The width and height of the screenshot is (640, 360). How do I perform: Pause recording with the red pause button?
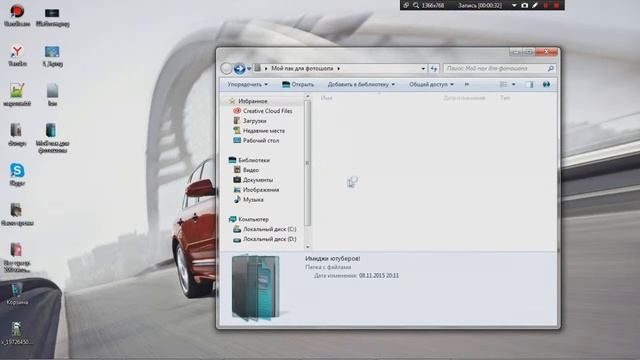(x=546, y=5)
